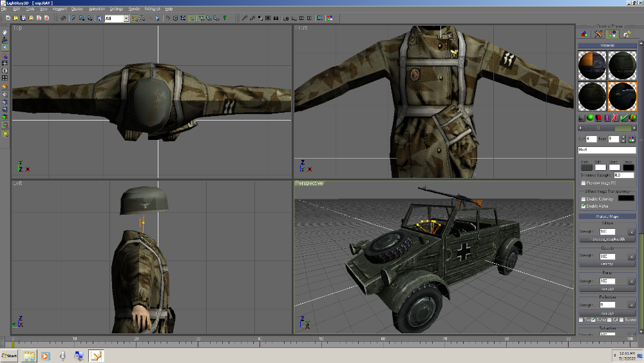
Task: Click the mirror tool icon in toolbar
Action: click(x=268, y=18)
